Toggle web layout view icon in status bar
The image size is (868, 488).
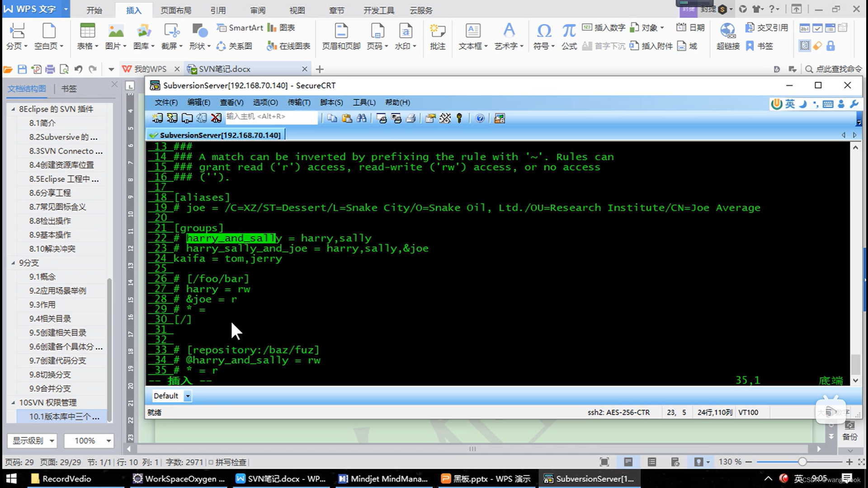[675, 462]
